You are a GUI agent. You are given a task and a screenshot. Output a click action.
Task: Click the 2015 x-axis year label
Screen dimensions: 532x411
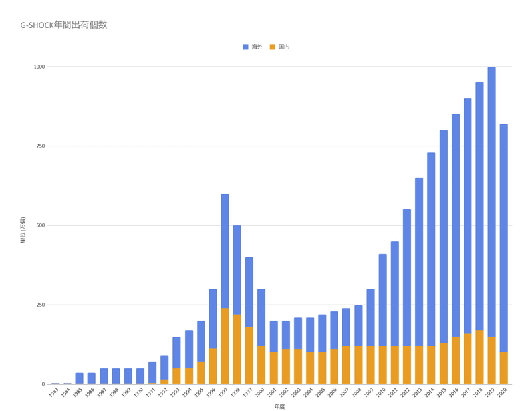pyautogui.click(x=442, y=392)
